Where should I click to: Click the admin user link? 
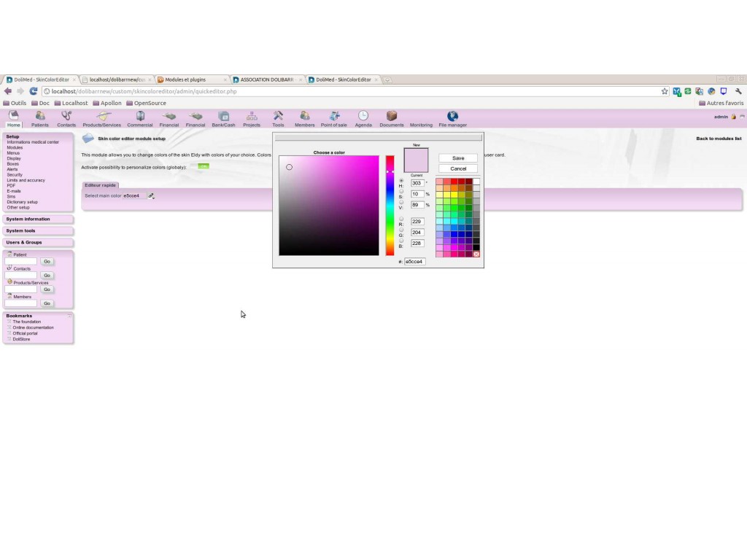click(x=721, y=117)
